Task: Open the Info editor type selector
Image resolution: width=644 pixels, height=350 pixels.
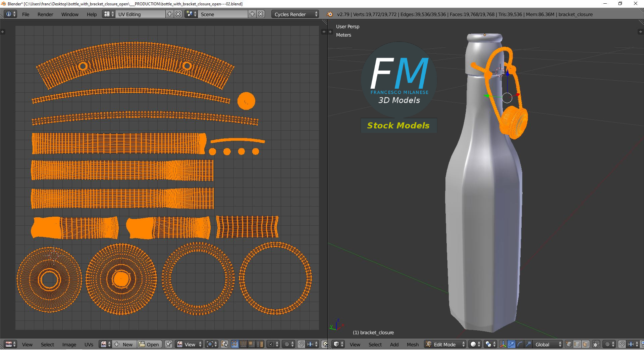Action: click(11, 14)
